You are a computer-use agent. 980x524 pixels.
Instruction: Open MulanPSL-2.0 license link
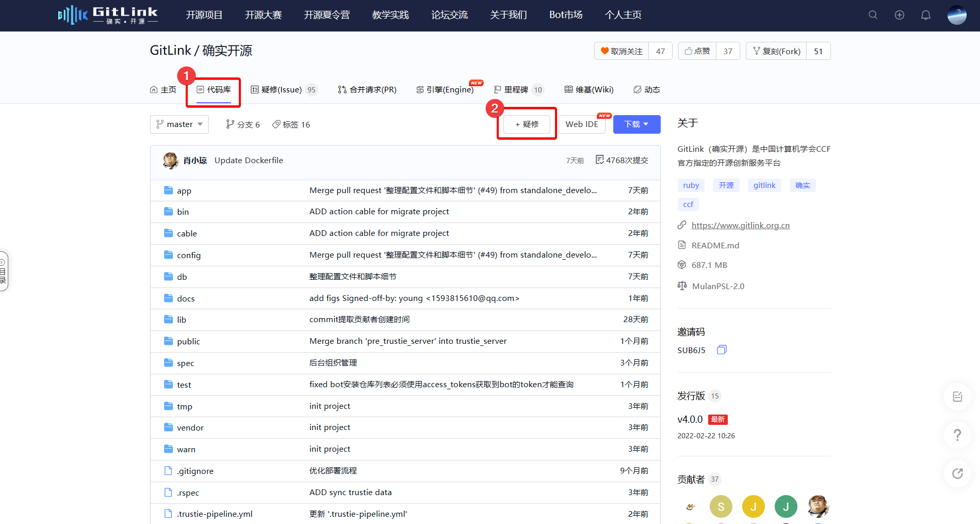click(x=717, y=286)
